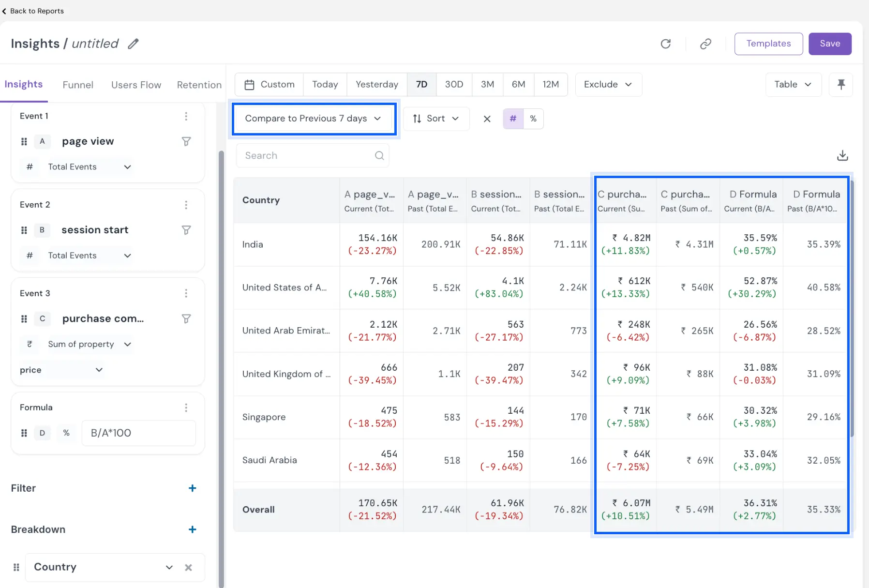The image size is (869, 588).
Task: Remove the Country breakdown
Action: click(x=188, y=567)
